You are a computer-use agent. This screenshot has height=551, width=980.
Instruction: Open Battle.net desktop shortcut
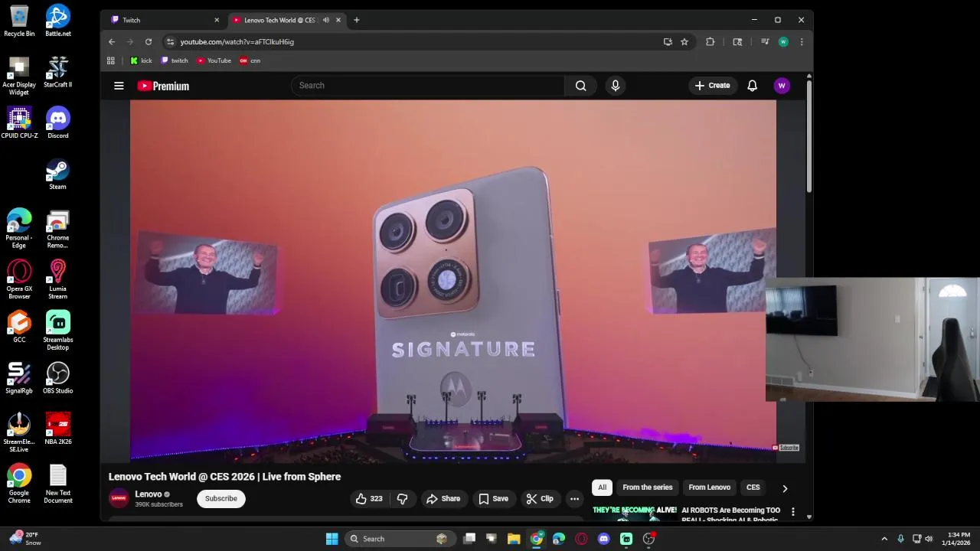57,21
